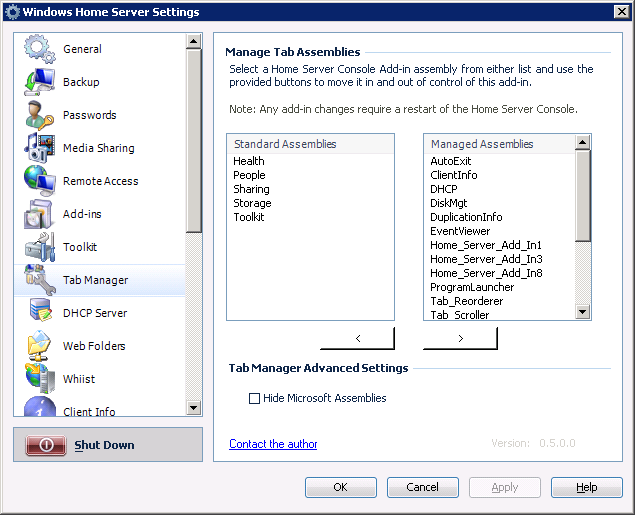Screen dimensions: 635x515
Task: Open the Contact the author link
Action: 273,444
